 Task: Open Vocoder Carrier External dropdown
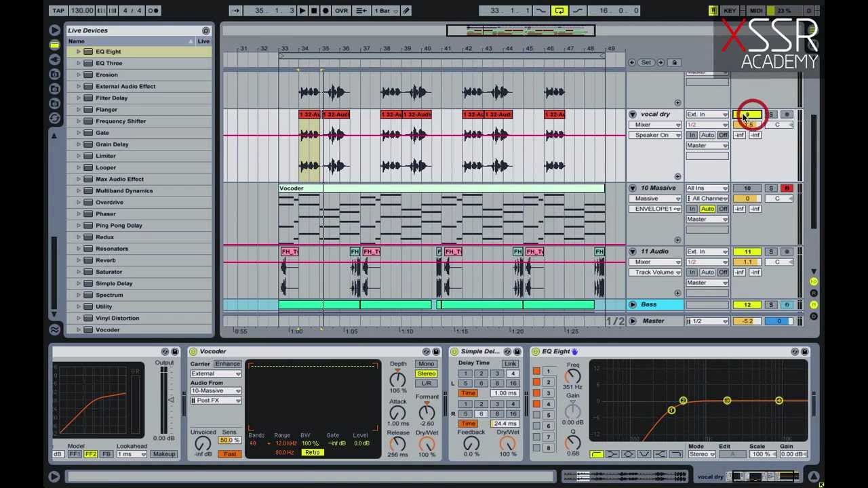[x=216, y=373]
